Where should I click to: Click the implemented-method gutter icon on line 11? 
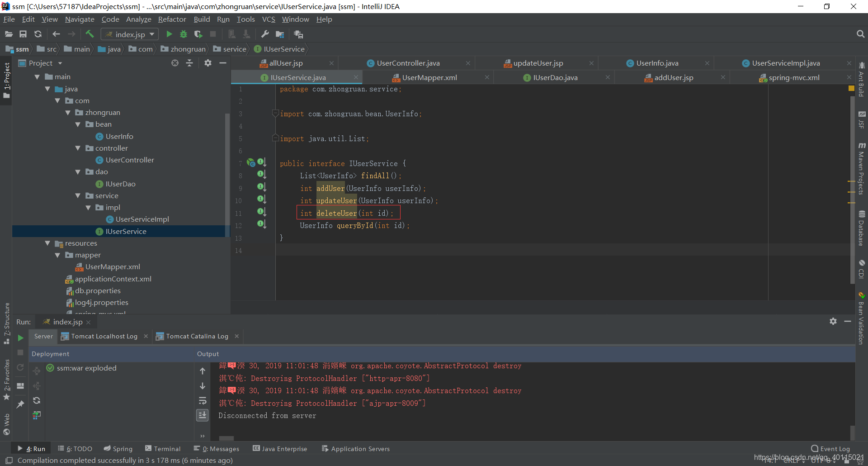click(x=261, y=212)
